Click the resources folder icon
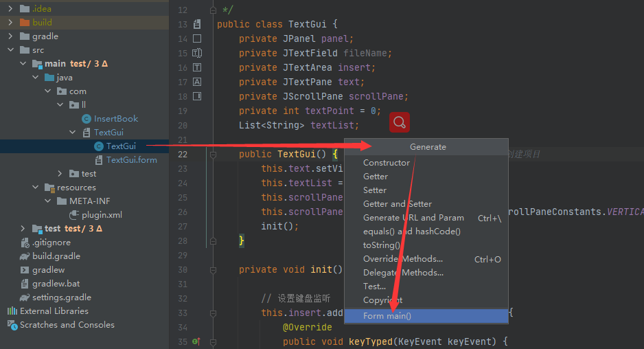The height and width of the screenshot is (349, 644). [49, 188]
